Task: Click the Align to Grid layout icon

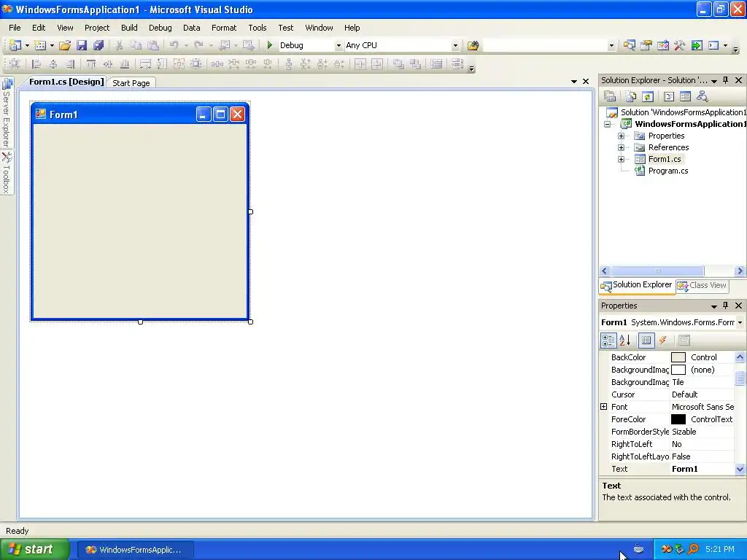Action: tap(15, 64)
